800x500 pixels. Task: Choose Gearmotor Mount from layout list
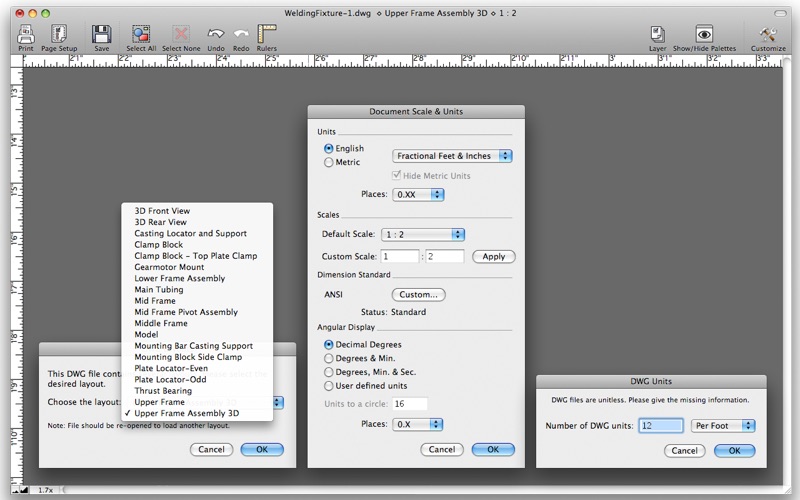[169, 267]
